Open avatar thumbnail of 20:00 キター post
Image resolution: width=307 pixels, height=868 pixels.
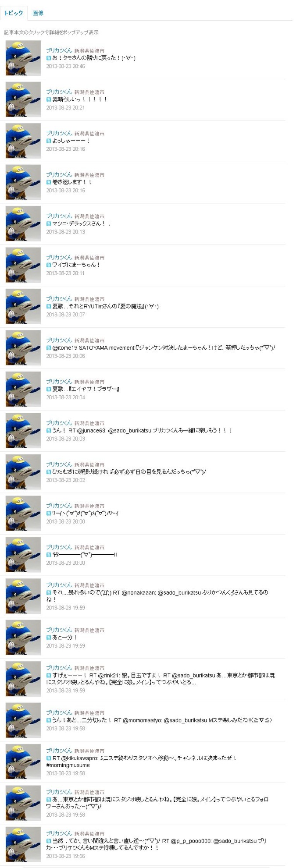23,554
